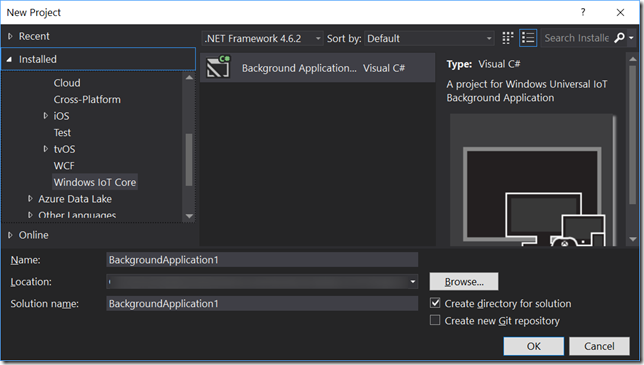Screen dimensions: 644x365
Task: Click the description pane scroll-down arrow
Action: (632, 239)
